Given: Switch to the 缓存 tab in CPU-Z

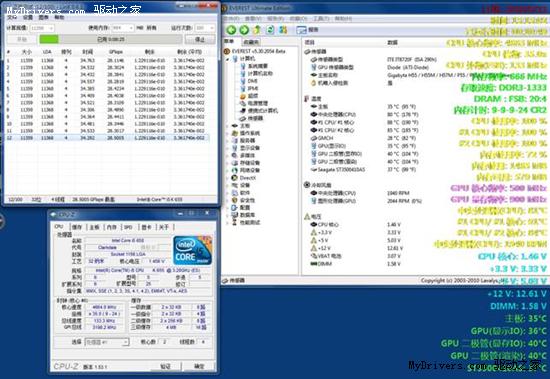Looking at the screenshot, I should [77, 227].
